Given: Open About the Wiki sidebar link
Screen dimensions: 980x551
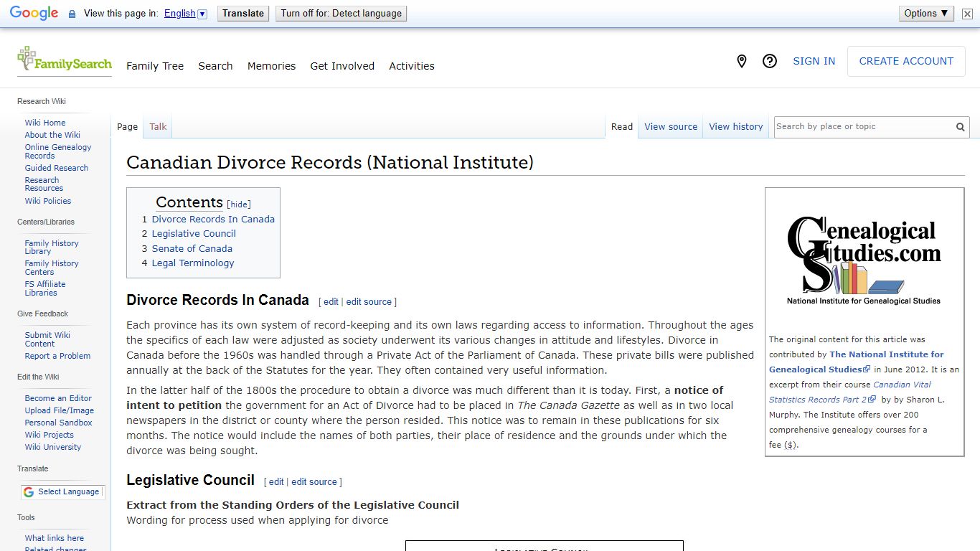Looking at the screenshot, I should click(52, 135).
